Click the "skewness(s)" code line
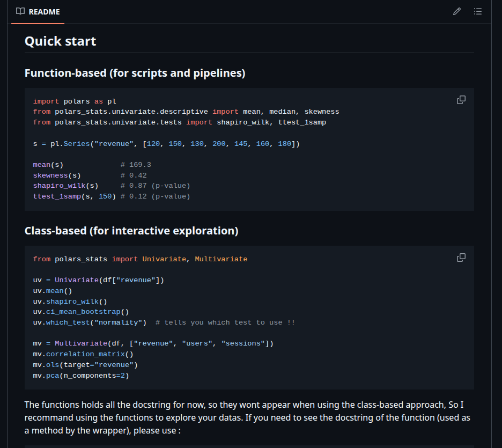Viewport: 502px width, 448px height. 57,175
